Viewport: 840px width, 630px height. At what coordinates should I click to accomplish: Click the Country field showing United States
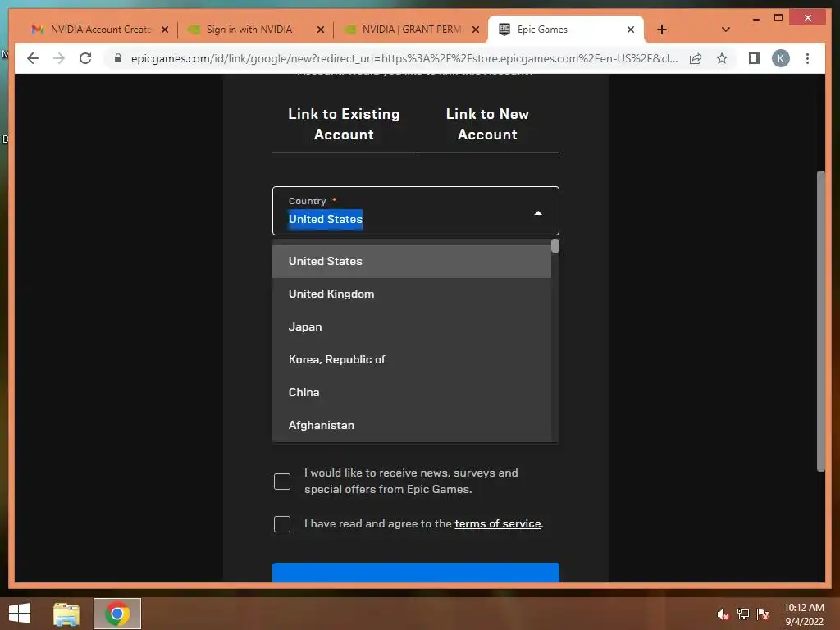(x=416, y=211)
